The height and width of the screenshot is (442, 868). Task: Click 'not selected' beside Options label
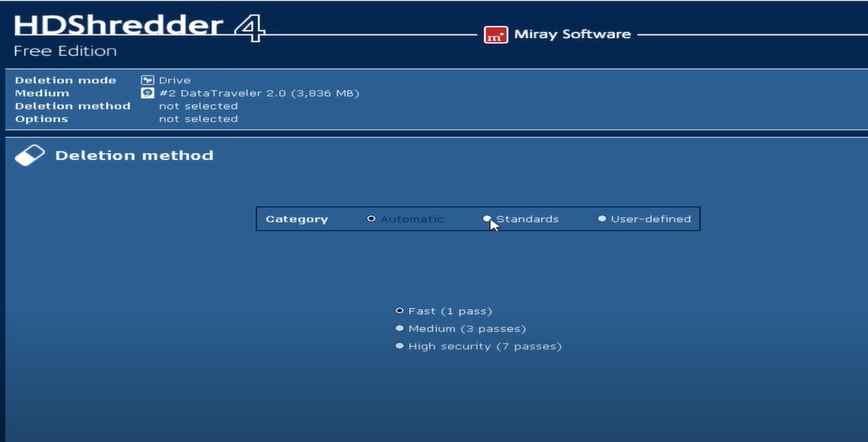(x=198, y=119)
